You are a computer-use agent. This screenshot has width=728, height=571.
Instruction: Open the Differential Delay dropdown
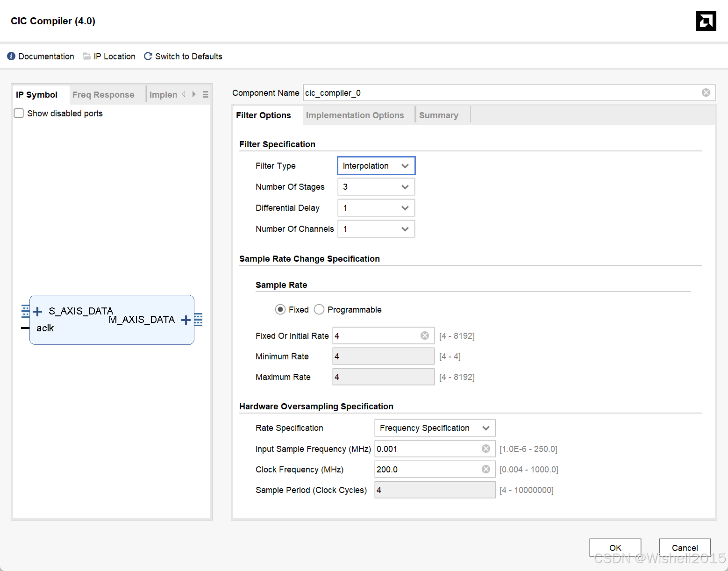[376, 208]
